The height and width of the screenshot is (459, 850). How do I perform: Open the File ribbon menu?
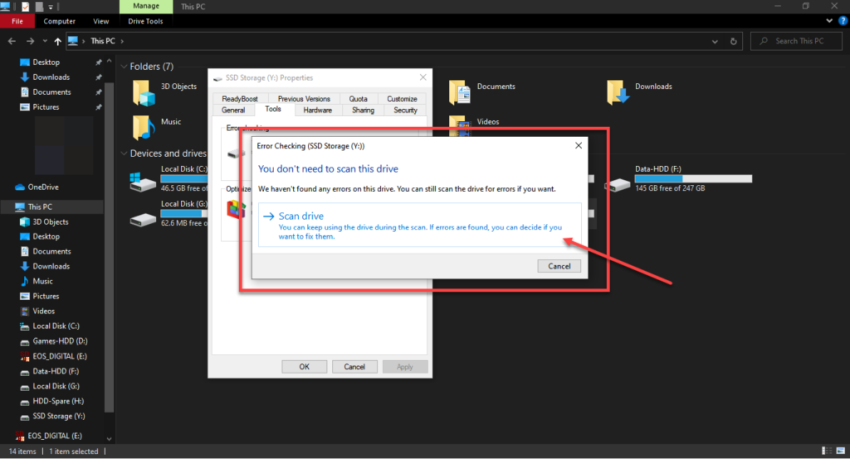pos(17,21)
